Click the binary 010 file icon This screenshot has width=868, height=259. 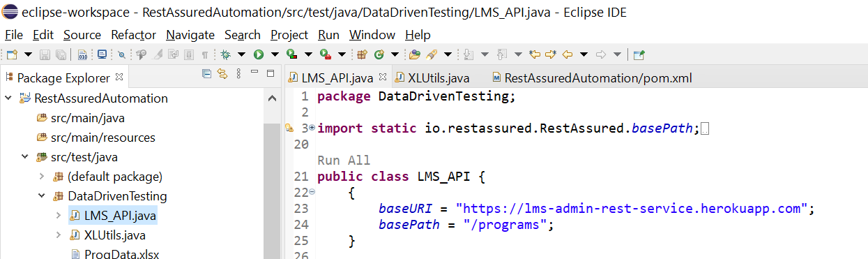pos(82,54)
